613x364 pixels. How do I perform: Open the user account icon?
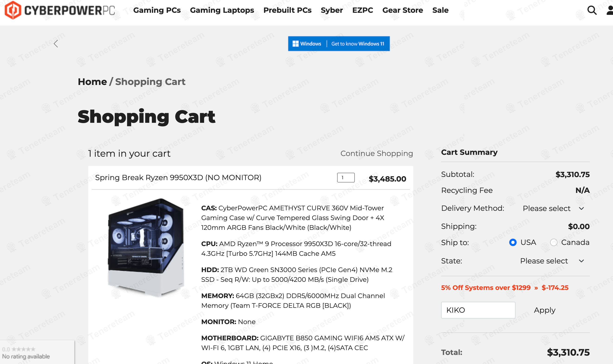point(610,10)
